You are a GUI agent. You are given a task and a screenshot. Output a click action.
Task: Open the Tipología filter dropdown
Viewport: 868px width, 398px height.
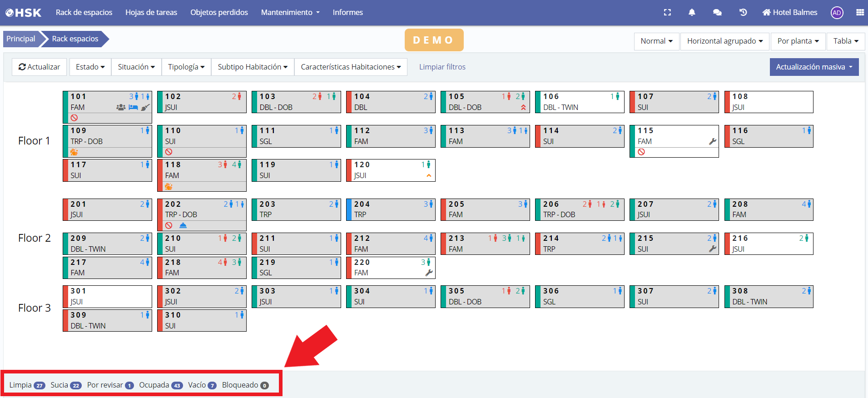point(186,67)
